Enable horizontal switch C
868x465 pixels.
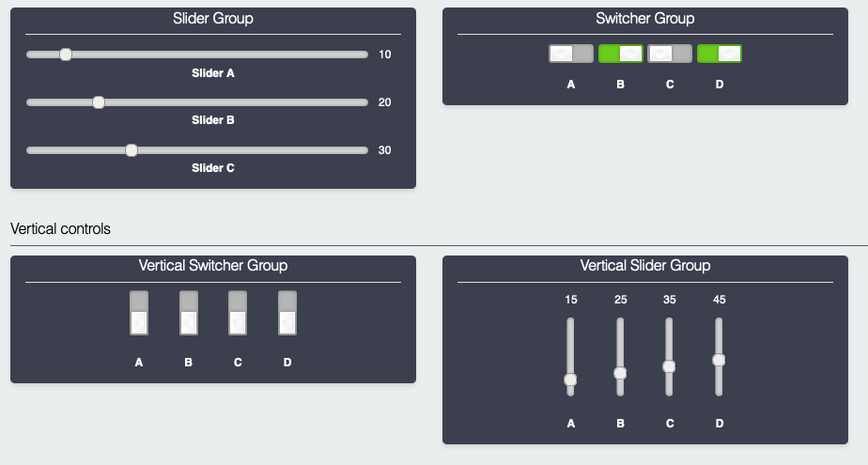pyautogui.click(x=670, y=54)
